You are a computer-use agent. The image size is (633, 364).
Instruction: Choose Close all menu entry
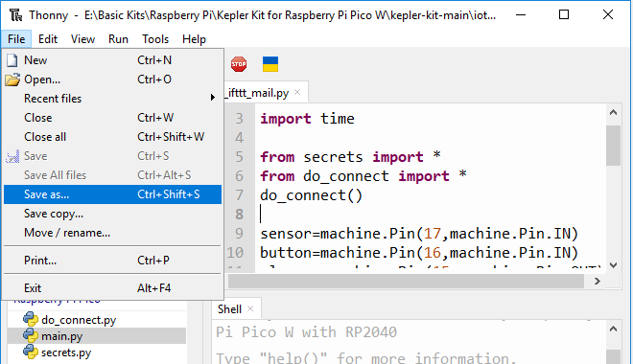(x=112, y=137)
